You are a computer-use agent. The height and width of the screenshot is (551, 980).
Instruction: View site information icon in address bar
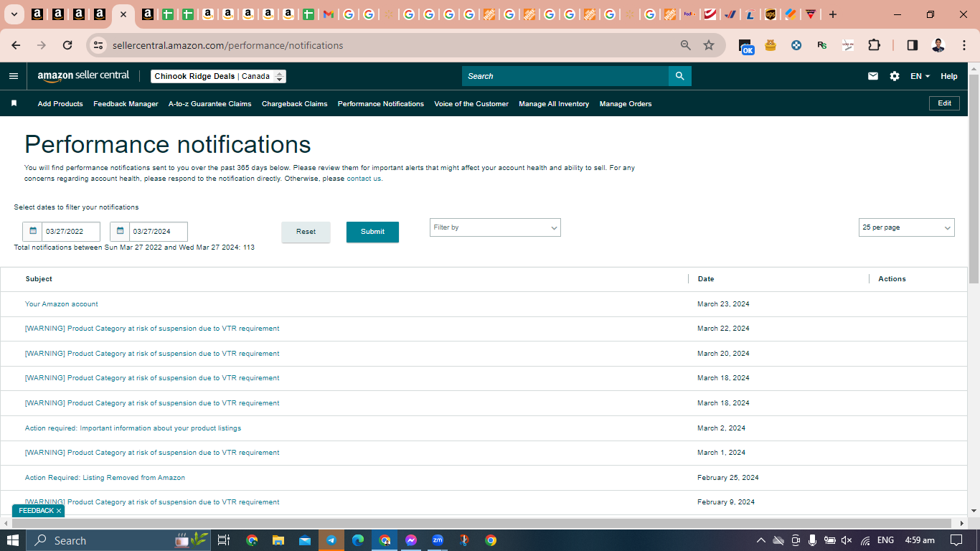point(99,45)
